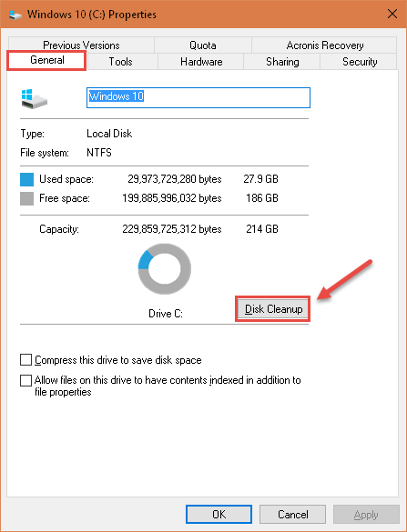The width and height of the screenshot is (407, 532).
Task: Click the drive name field containing Windows 10
Action: click(198, 97)
